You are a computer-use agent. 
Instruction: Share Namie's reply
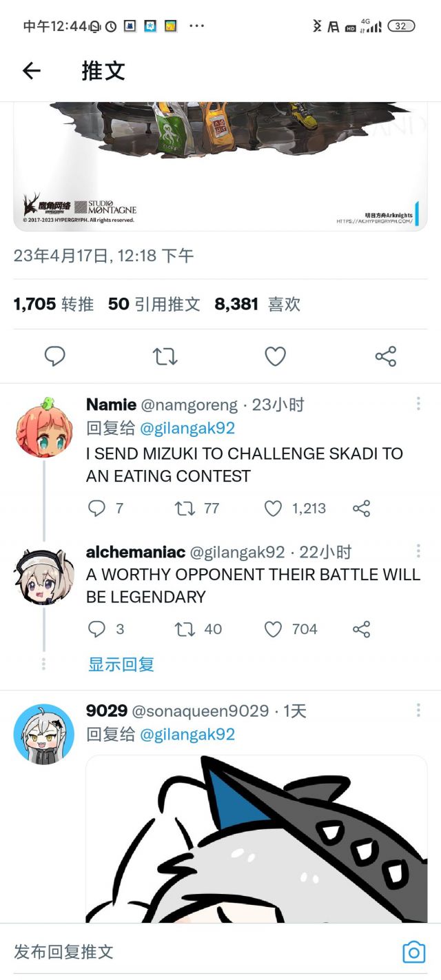(362, 509)
